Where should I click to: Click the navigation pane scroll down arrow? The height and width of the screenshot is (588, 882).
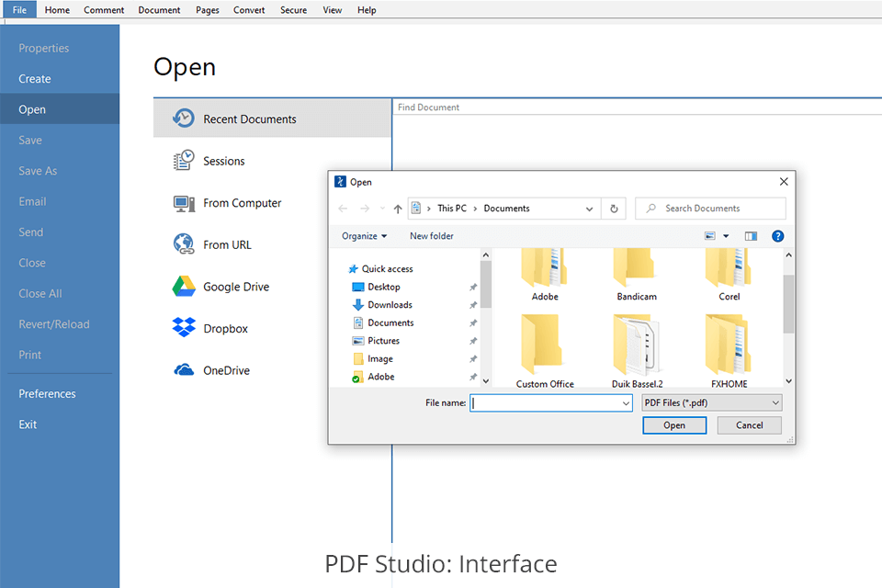[x=486, y=381]
